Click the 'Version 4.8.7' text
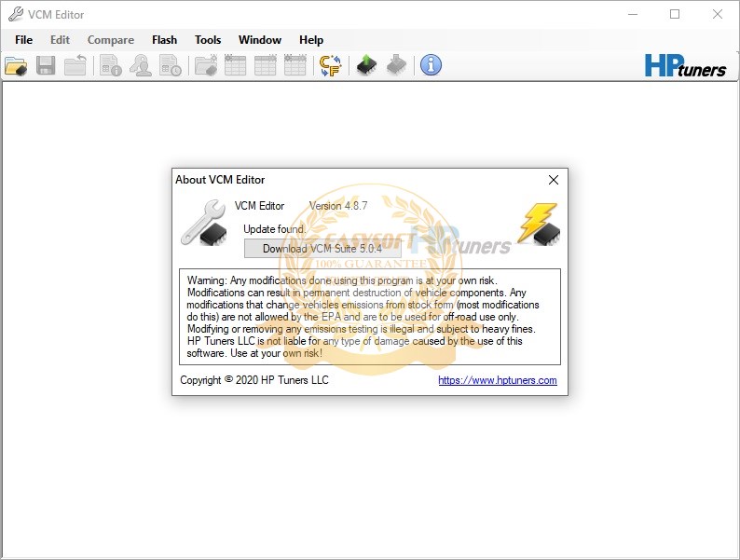 click(x=338, y=206)
